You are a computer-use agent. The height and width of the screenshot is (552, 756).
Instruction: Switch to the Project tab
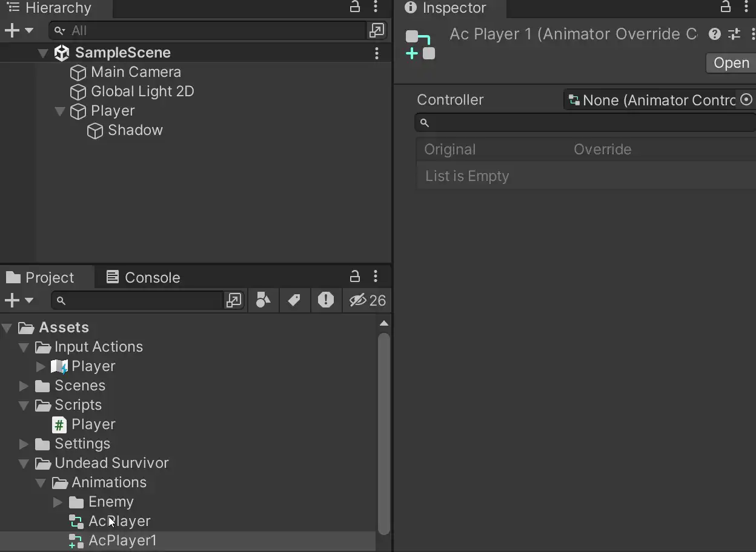(47, 277)
